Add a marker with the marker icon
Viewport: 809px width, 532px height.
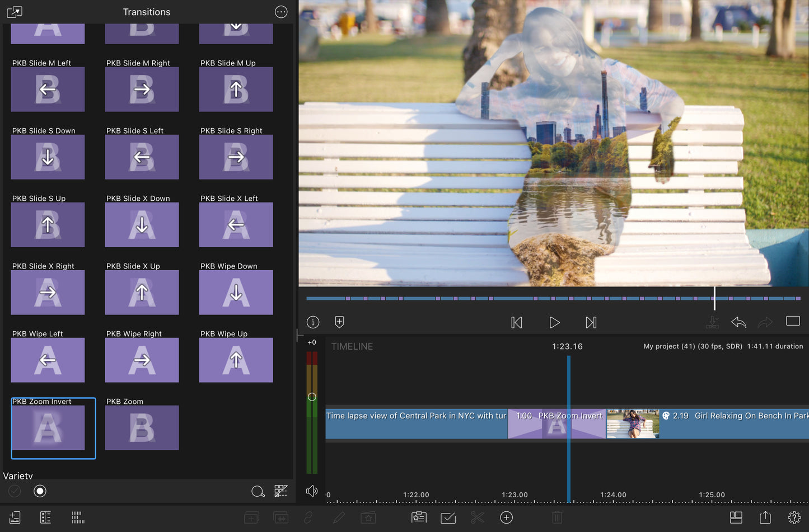coord(339,322)
